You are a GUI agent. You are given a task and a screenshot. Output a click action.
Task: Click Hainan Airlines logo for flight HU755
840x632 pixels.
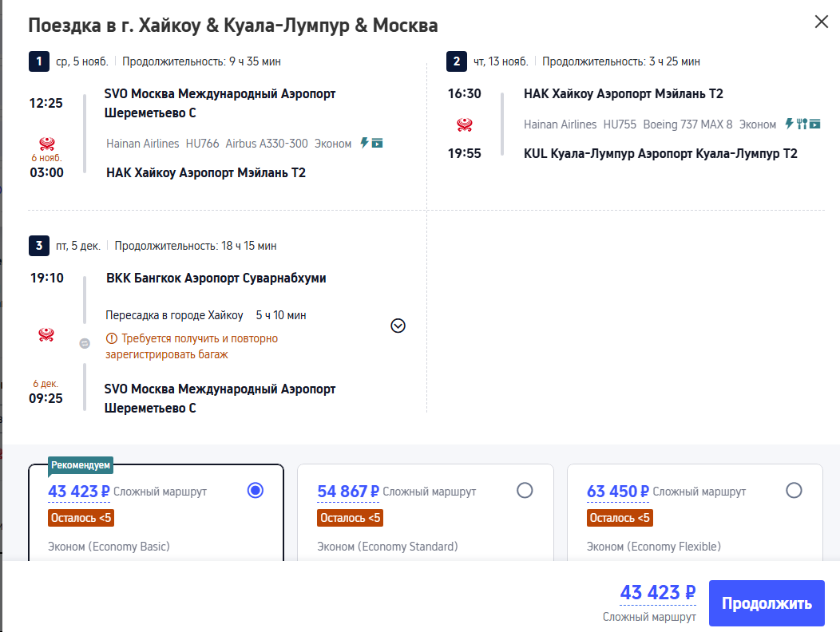465,124
